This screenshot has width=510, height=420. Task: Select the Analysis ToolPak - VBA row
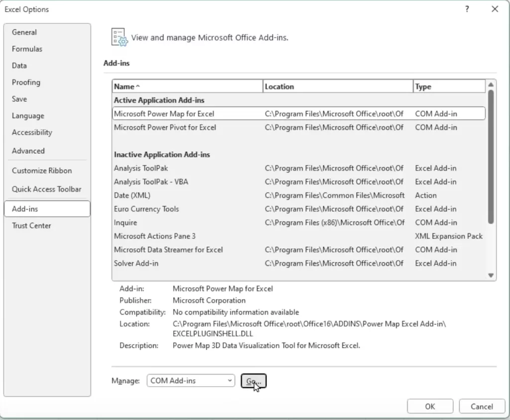(x=299, y=182)
